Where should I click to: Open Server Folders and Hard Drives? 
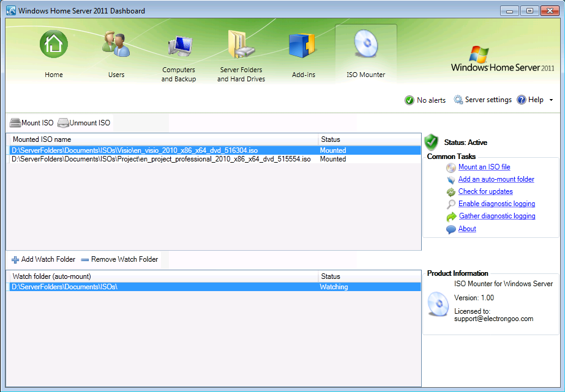click(x=241, y=48)
